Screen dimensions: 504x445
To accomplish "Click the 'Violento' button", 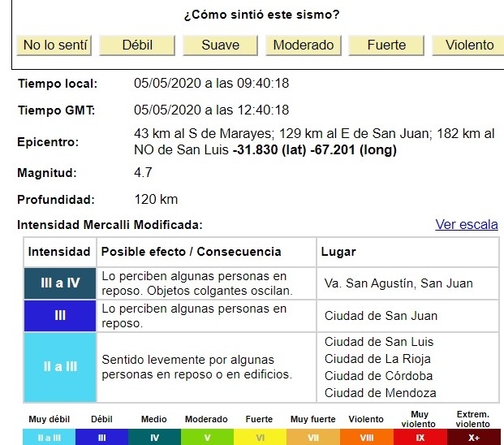I will [x=468, y=45].
